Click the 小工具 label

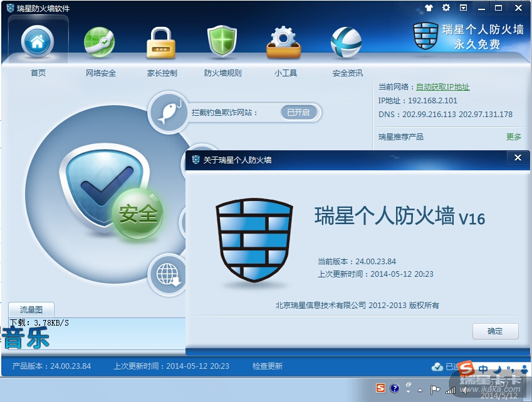point(286,73)
